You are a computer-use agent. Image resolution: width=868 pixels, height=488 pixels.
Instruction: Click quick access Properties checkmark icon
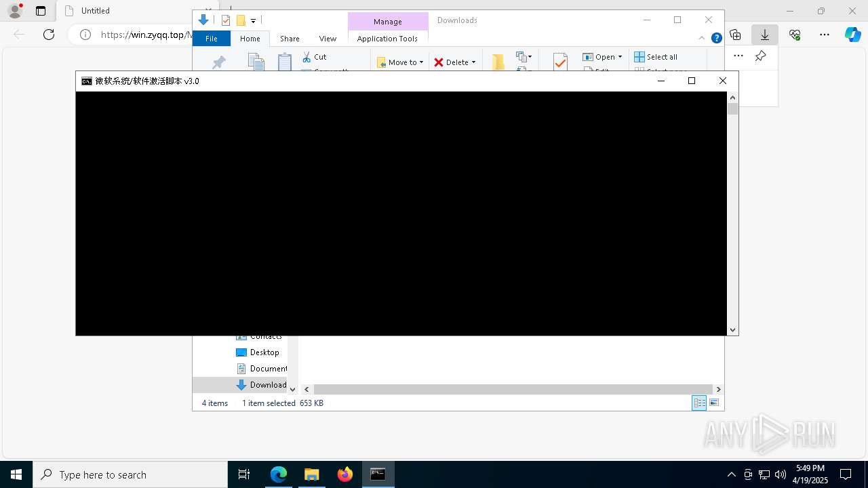[226, 20]
